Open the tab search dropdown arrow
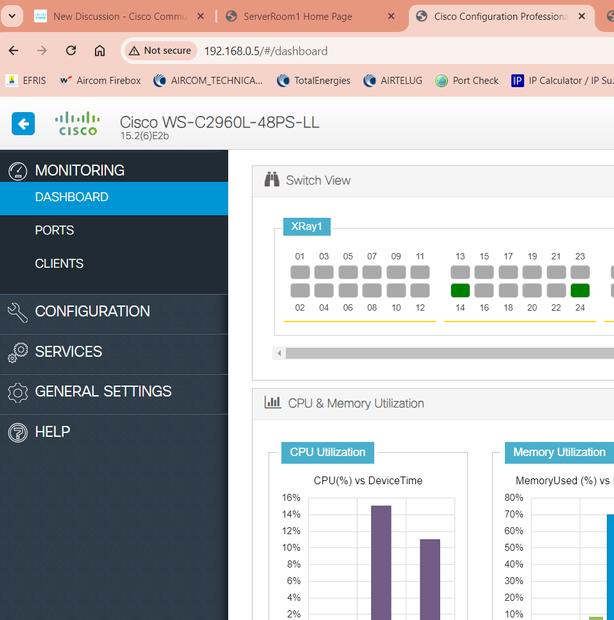 pos(12,16)
